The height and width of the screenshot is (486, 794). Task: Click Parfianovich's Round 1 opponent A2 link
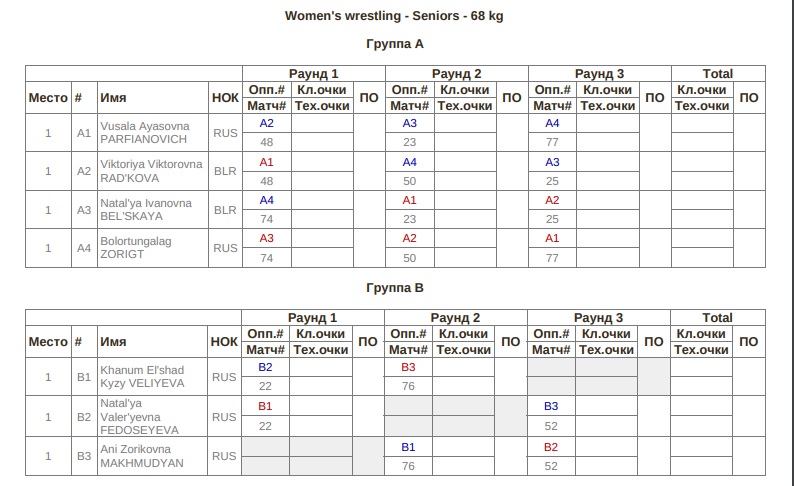tap(266, 123)
